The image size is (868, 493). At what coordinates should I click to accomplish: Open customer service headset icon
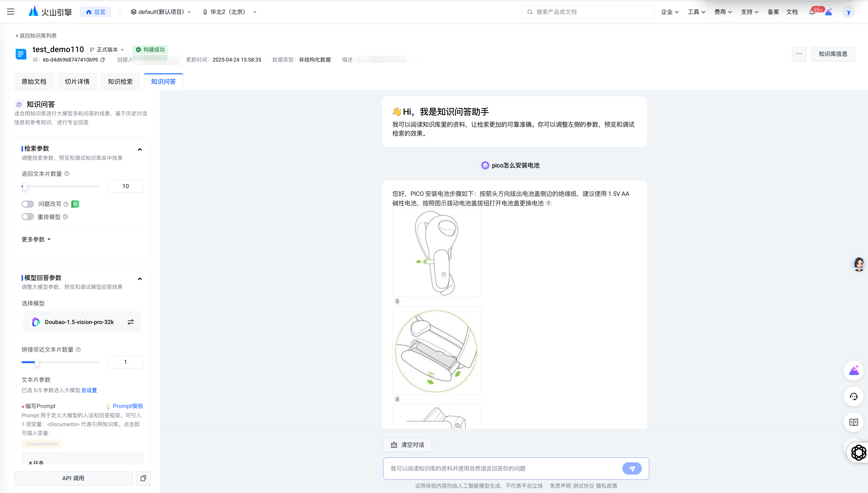[854, 397]
